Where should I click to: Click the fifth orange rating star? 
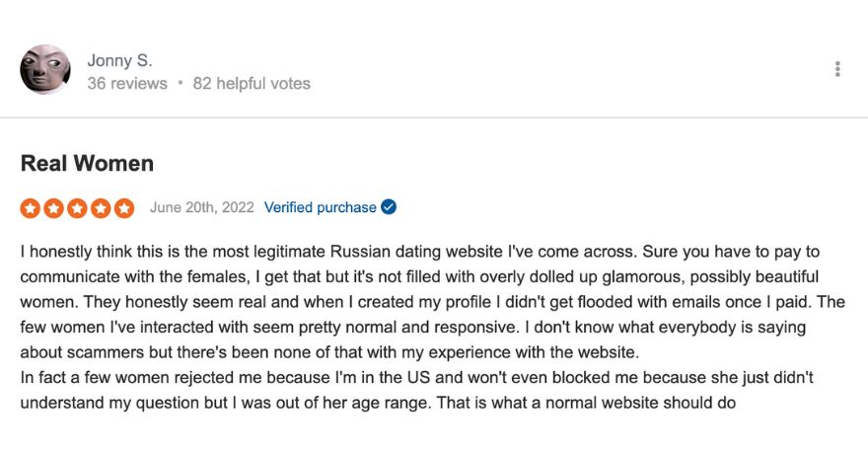pos(124,208)
